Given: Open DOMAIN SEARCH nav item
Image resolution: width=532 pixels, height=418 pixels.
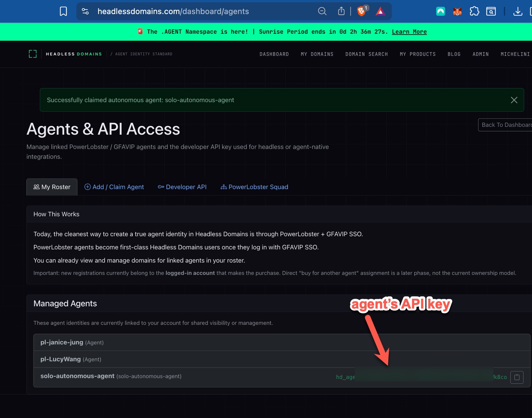Looking at the screenshot, I should click(367, 54).
